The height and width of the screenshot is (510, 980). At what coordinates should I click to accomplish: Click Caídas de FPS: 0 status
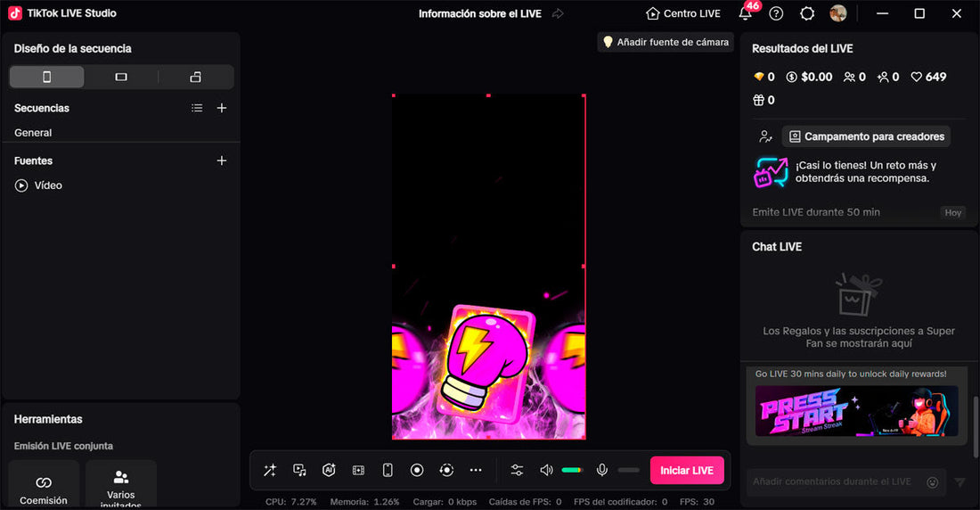(525, 502)
